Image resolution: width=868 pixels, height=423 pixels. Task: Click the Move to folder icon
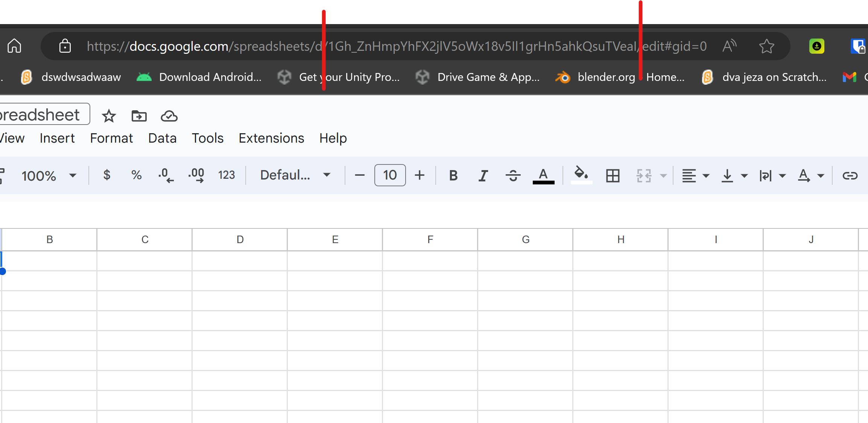[x=139, y=116]
